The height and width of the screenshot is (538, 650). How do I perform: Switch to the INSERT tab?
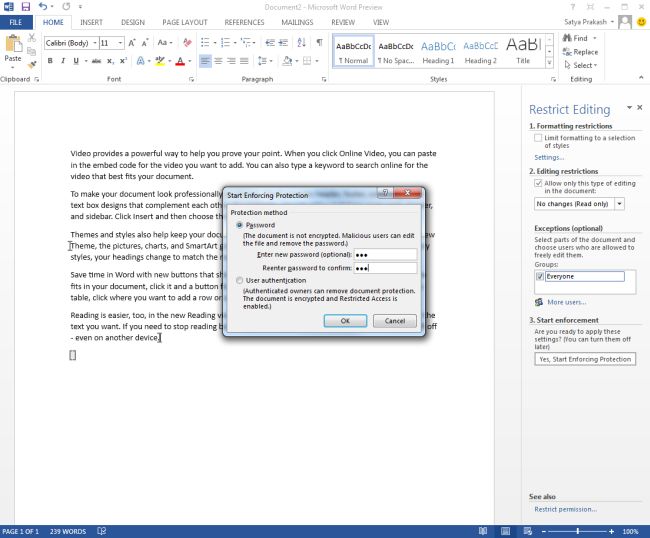click(x=91, y=22)
